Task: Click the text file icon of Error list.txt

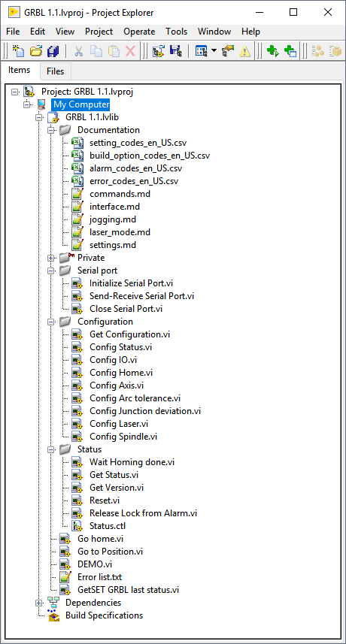Action: coord(65,577)
